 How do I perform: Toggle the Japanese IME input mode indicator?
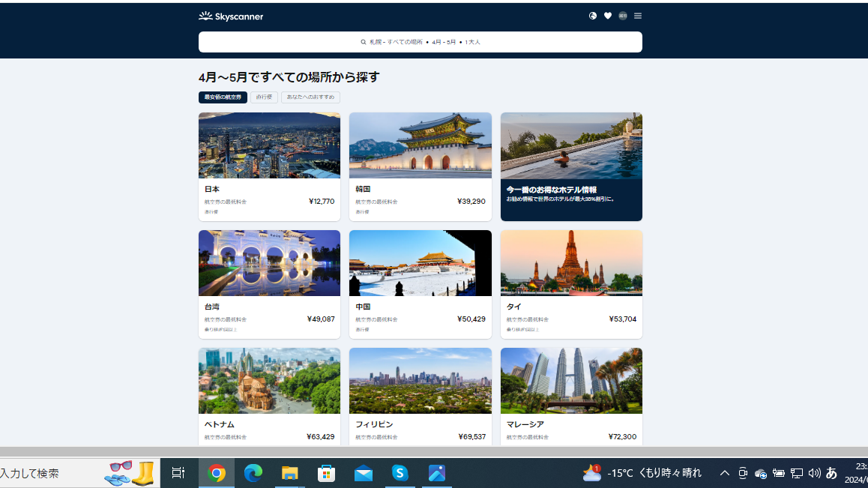831,473
